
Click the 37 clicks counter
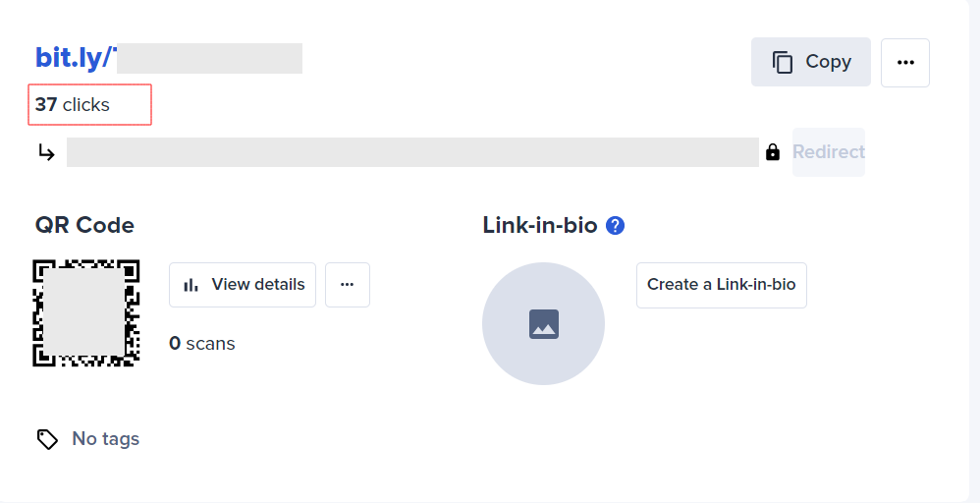click(x=74, y=104)
